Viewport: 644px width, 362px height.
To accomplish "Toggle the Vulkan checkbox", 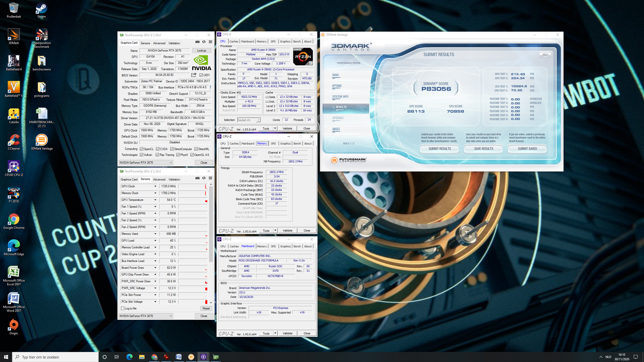I will click(142, 155).
